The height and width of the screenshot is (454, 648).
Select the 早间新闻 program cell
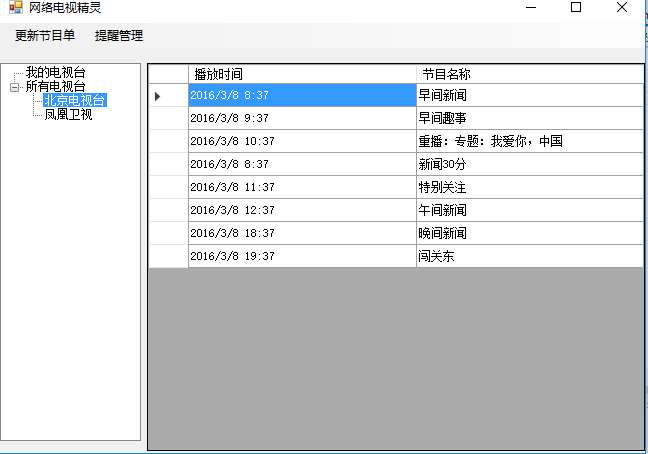[530, 95]
